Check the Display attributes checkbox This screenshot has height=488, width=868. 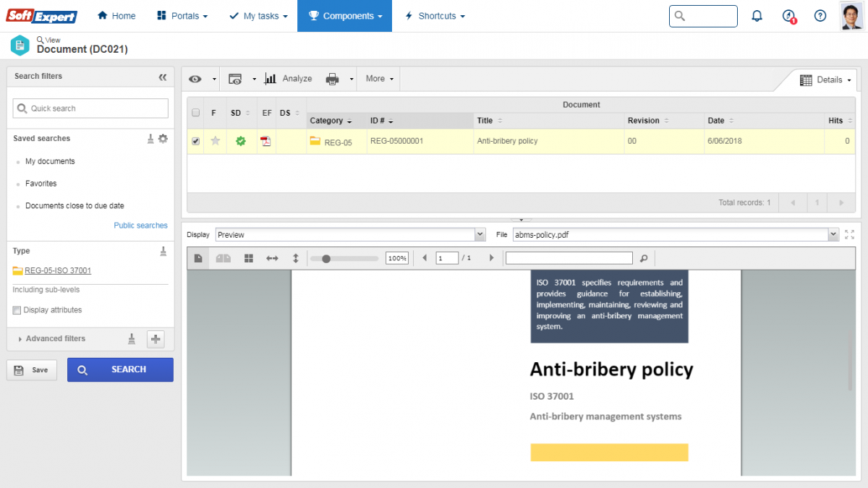tap(15, 309)
